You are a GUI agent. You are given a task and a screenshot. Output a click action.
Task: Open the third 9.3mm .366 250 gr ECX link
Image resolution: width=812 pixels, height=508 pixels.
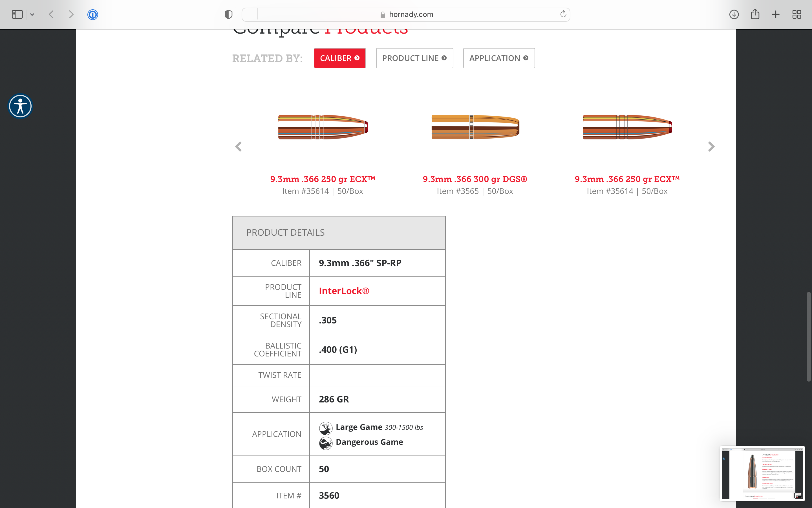coord(627,179)
